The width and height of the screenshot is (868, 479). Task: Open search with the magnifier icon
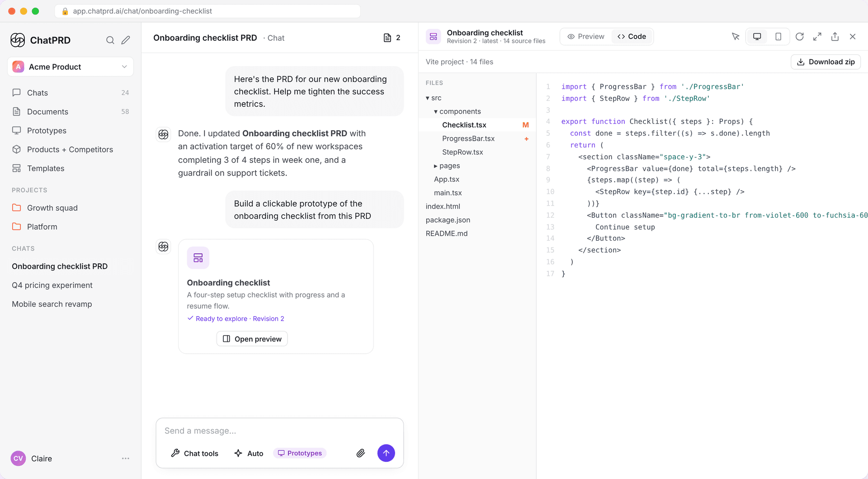coord(110,40)
